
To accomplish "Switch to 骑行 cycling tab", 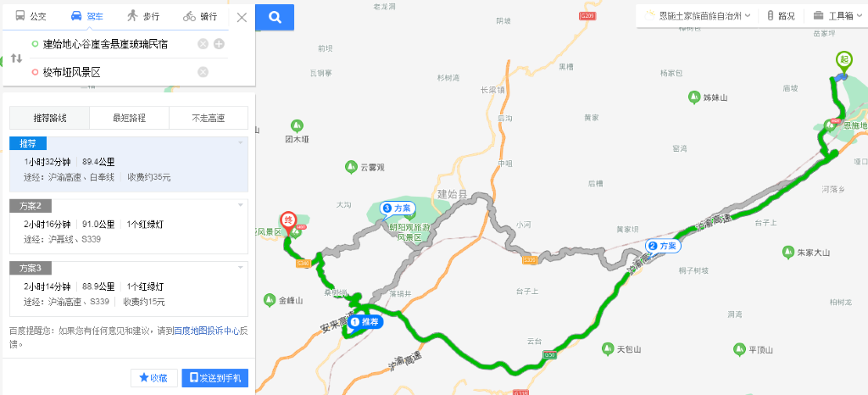I will [x=200, y=17].
